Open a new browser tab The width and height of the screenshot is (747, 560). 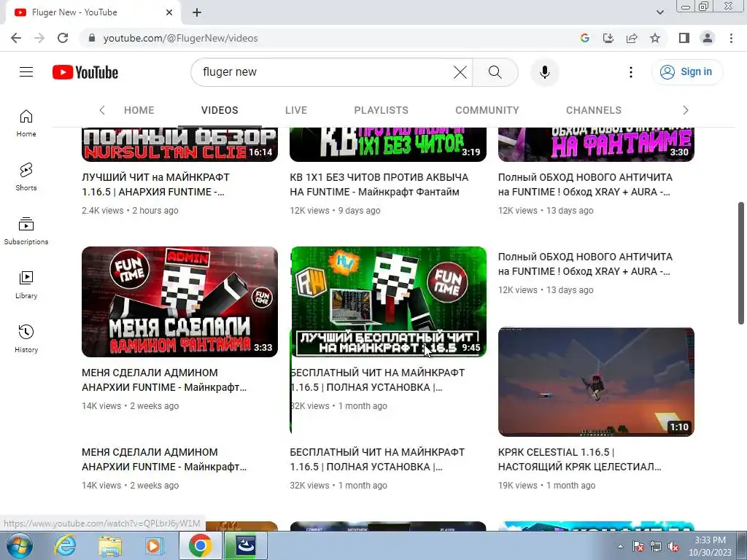pyautogui.click(x=197, y=12)
